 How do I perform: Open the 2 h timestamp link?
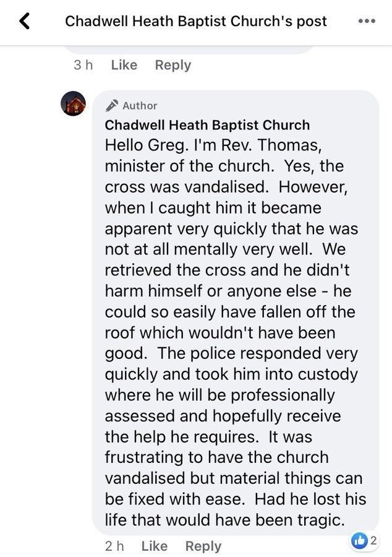point(114,546)
